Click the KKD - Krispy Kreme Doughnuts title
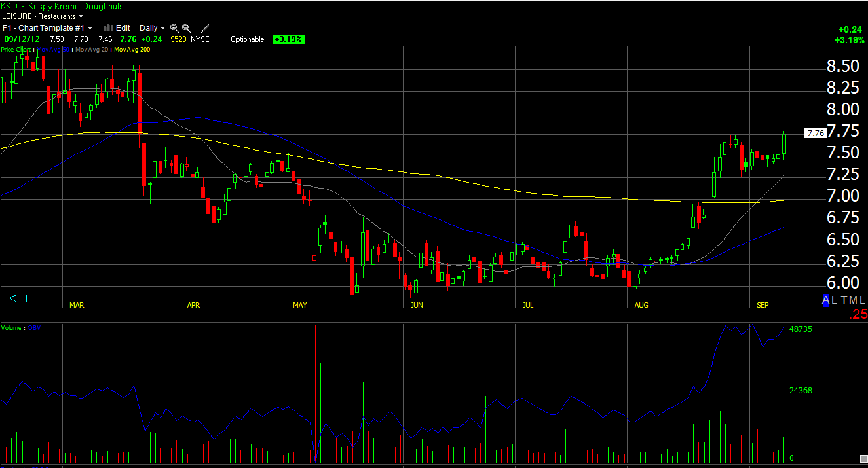The width and height of the screenshot is (868, 468). (x=63, y=6)
